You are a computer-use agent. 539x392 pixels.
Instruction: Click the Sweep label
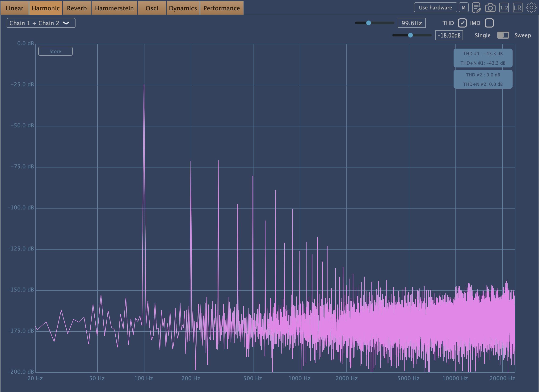tap(523, 35)
